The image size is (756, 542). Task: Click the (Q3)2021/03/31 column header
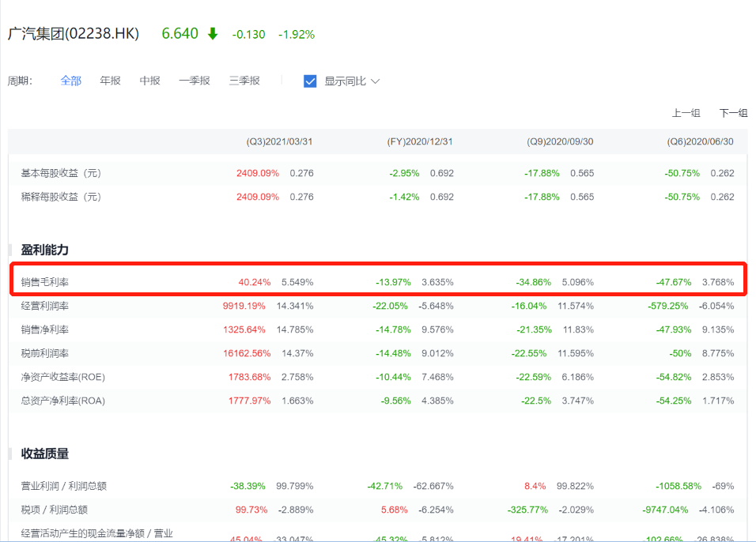pos(280,141)
